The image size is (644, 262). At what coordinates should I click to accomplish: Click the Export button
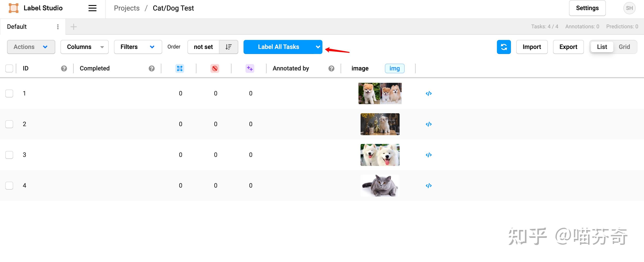tap(568, 47)
